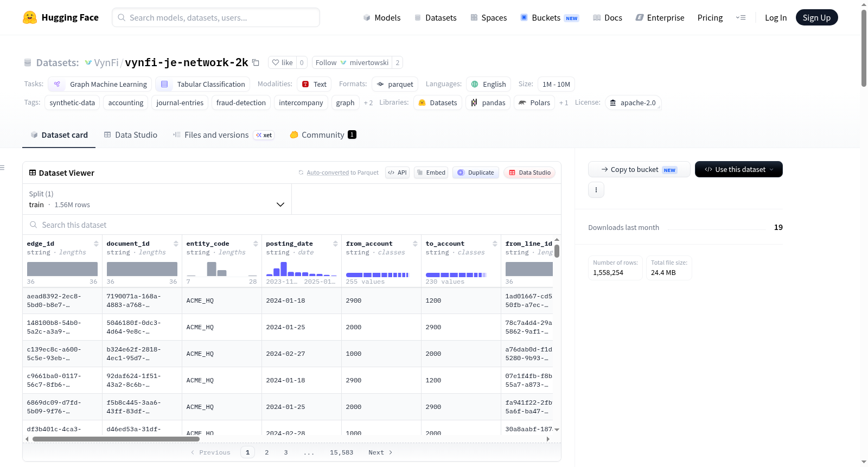This screenshot has height=467, width=868.
Task: Click the entity_code lengths histogram
Action: pos(222,268)
